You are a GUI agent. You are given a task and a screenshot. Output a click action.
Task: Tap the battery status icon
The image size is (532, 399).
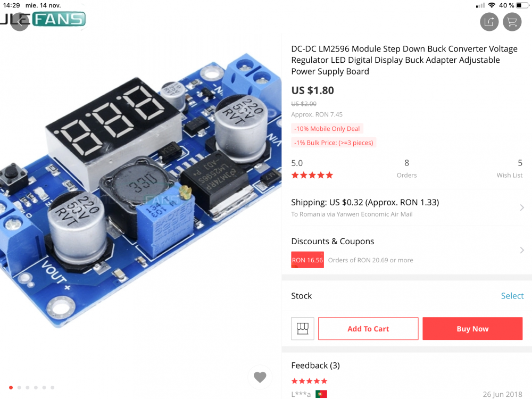tap(522, 5)
